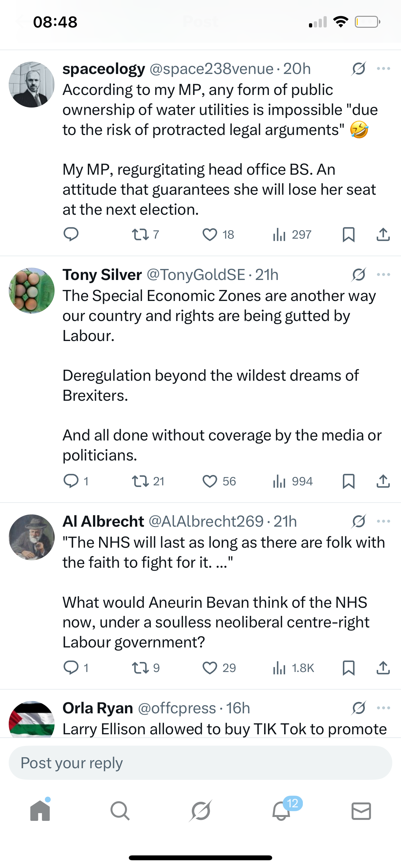
Task: Open more options menu on Tony Silver's post
Action: [384, 274]
